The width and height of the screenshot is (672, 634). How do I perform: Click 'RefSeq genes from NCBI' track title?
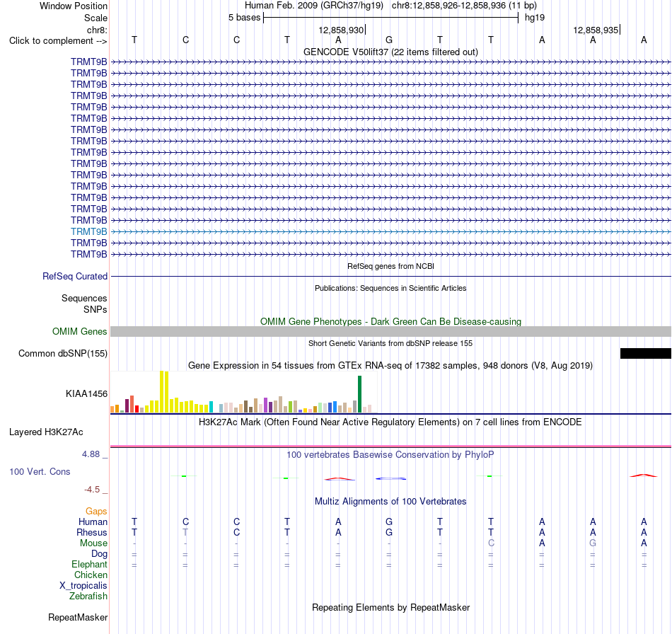click(390, 266)
